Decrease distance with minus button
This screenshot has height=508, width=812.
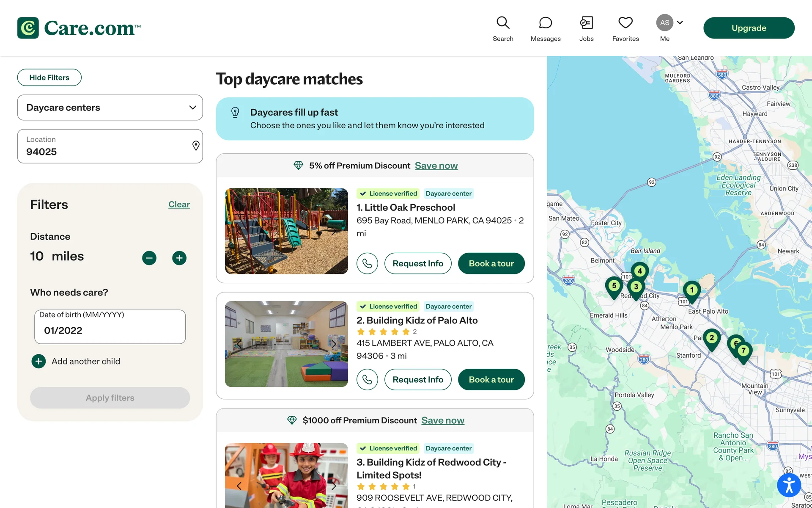point(149,258)
